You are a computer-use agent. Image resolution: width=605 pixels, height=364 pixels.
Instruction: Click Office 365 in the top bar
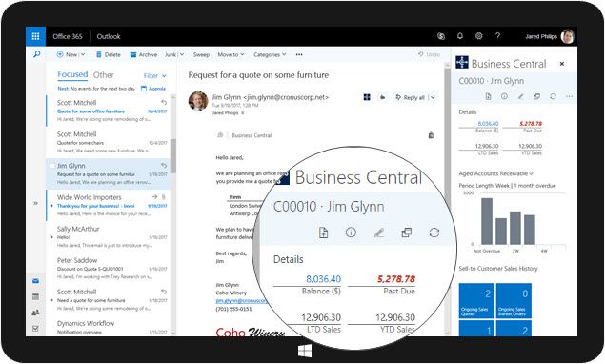click(x=68, y=36)
